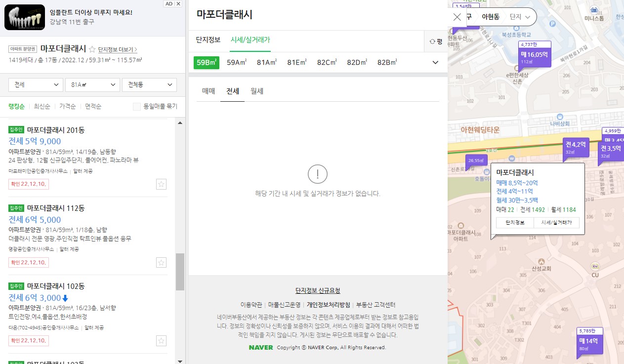This screenshot has width=624, height=364.
Task: Click the listing panel scrollbar thumb
Action: coord(180,272)
